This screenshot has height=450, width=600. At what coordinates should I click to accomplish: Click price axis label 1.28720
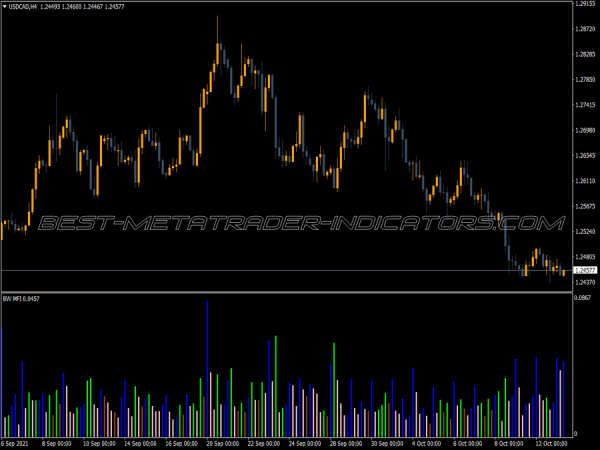(x=585, y=29)
